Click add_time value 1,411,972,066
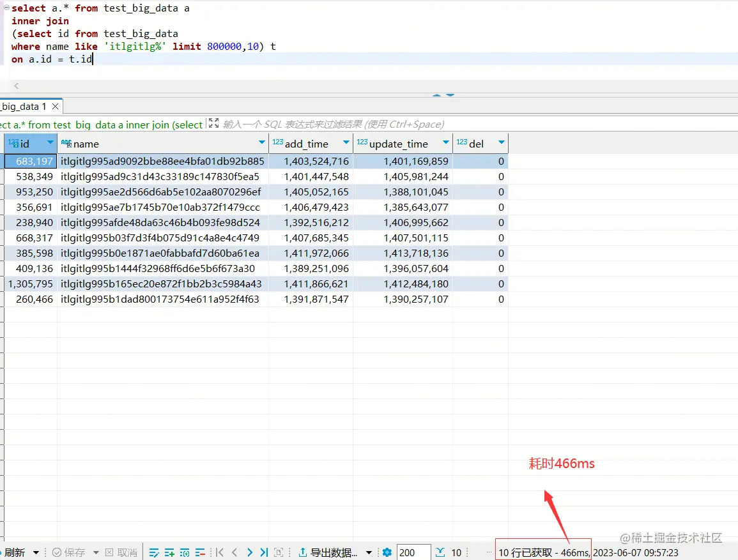 point(311,253)
